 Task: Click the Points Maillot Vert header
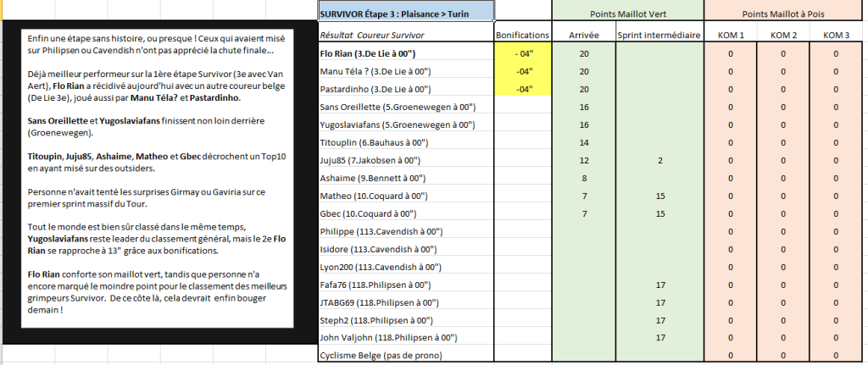click(x=627, y=14)
